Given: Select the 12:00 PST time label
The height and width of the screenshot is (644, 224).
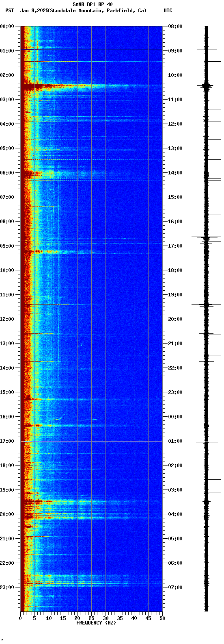Looking at the screenshot, I should (x=7, y=319).
